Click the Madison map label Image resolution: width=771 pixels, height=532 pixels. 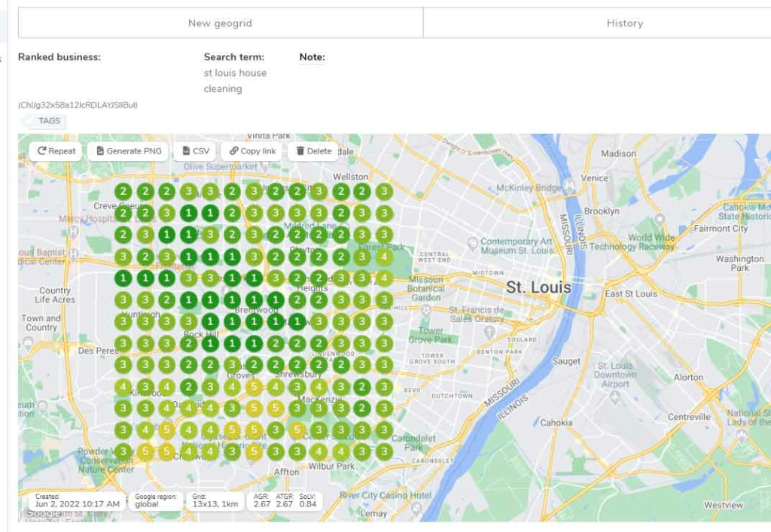point(619,154)
